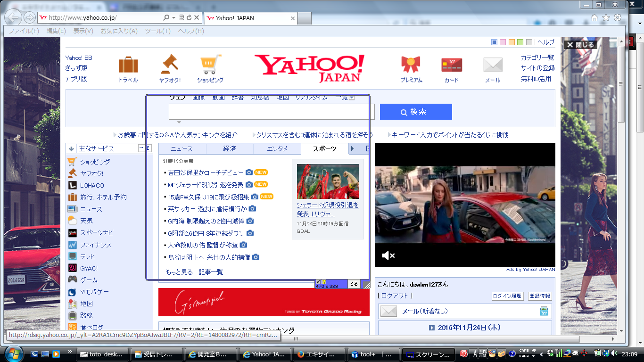Click the 閉じる ad close button
644x362 pixels.
click(581, 45)
